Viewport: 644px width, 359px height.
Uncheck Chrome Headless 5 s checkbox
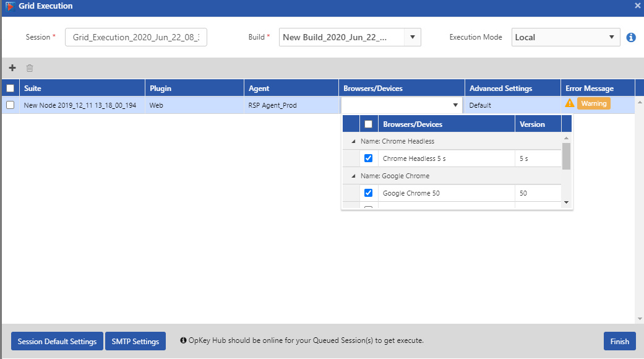point(369,158)
